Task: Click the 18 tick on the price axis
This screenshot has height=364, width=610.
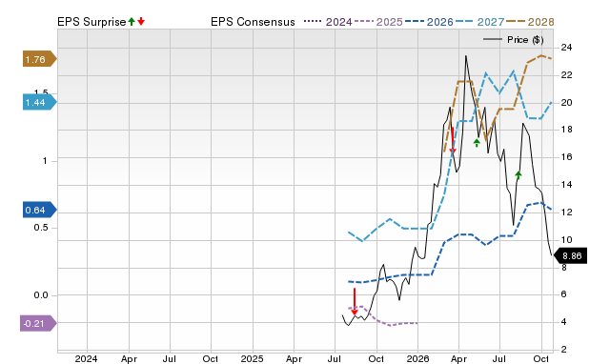Action: [566, 130]
